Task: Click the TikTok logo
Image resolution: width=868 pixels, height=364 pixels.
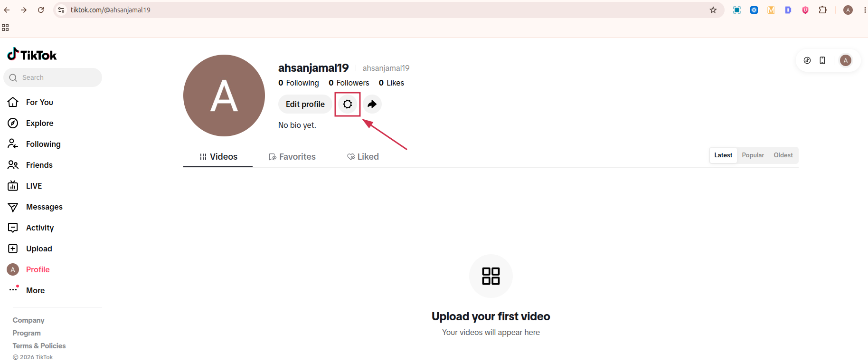Action: tap(32, 55)
